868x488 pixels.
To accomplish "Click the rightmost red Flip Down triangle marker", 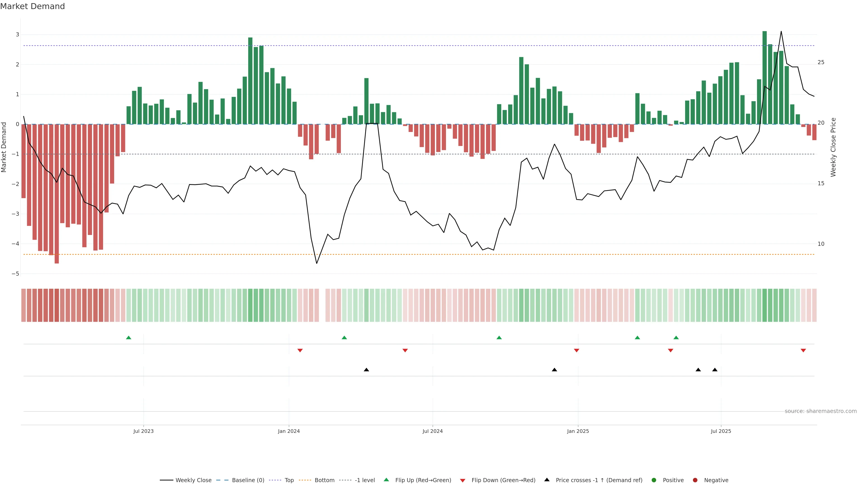I will click(x=803, y=351).
